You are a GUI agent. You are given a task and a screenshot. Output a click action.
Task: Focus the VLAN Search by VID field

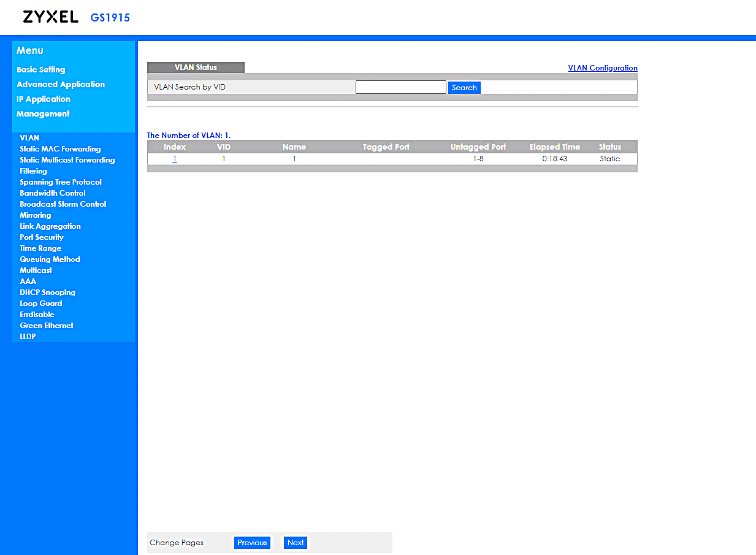click(x=401, y=87)
